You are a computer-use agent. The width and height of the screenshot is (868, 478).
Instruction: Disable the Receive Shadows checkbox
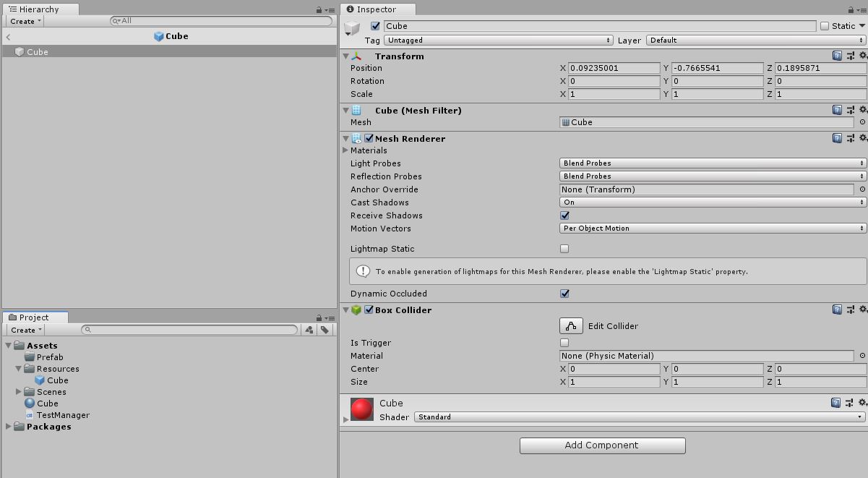564,215
